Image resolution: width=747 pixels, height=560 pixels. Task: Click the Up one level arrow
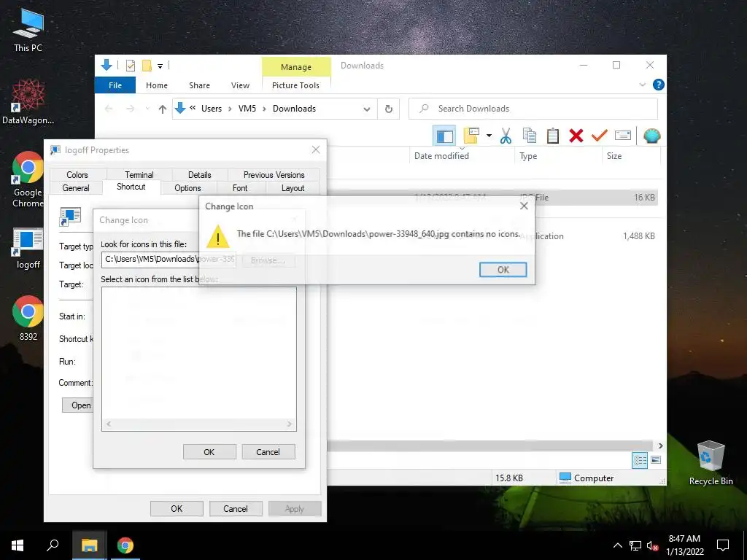(163, 109)
